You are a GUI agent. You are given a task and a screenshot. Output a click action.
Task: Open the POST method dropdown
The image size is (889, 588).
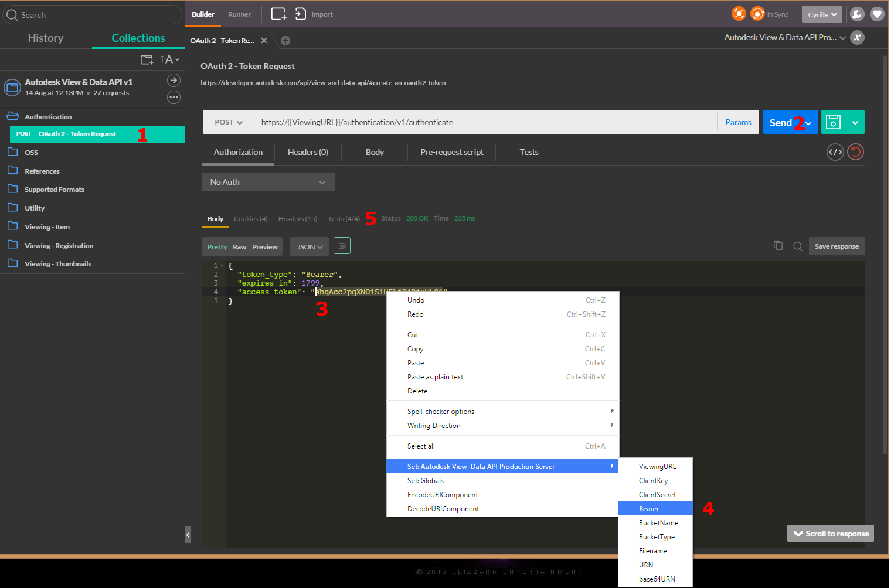click(x=228, y=122)
